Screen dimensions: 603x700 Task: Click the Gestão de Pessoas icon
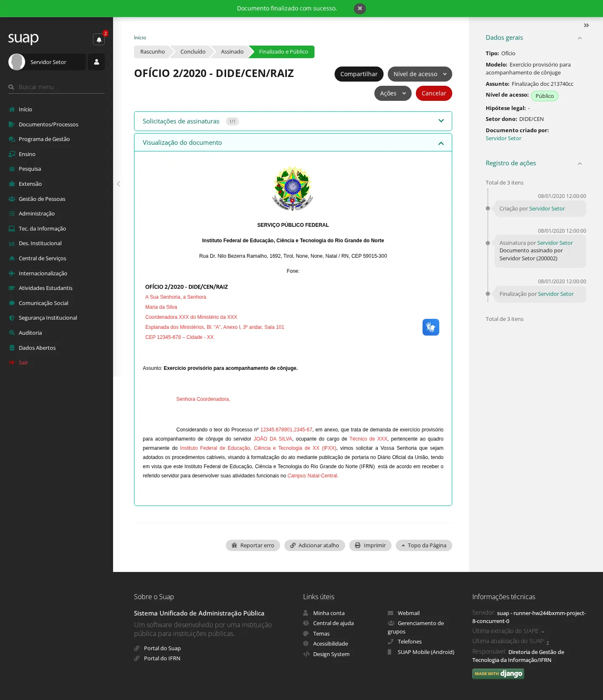coord(12,199)
